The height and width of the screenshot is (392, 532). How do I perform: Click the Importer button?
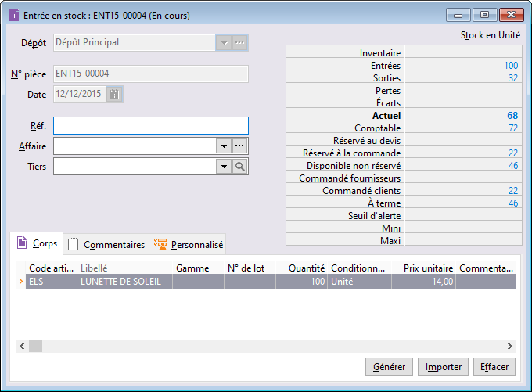pyautogui.click(x=443, y=367)
